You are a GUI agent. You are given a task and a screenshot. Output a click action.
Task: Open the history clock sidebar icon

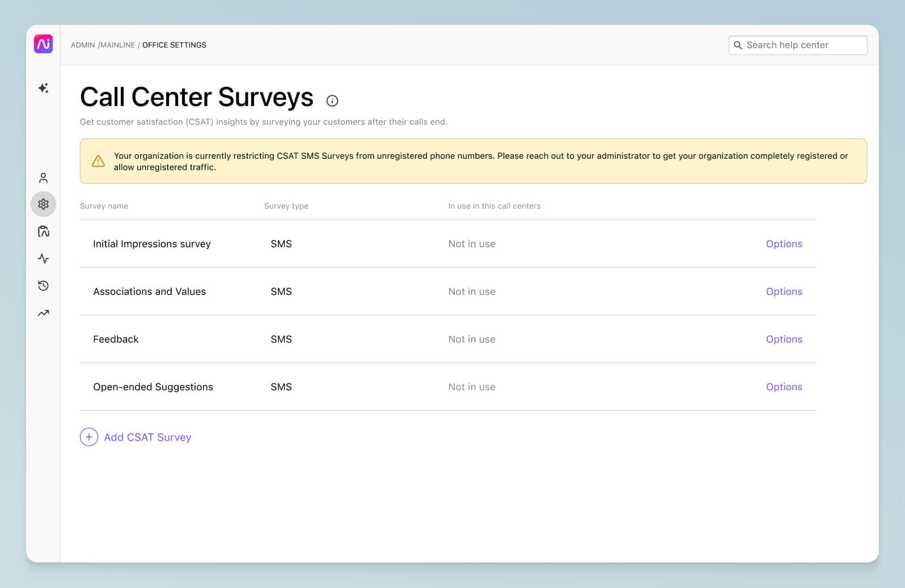click(x=43, y=286)
